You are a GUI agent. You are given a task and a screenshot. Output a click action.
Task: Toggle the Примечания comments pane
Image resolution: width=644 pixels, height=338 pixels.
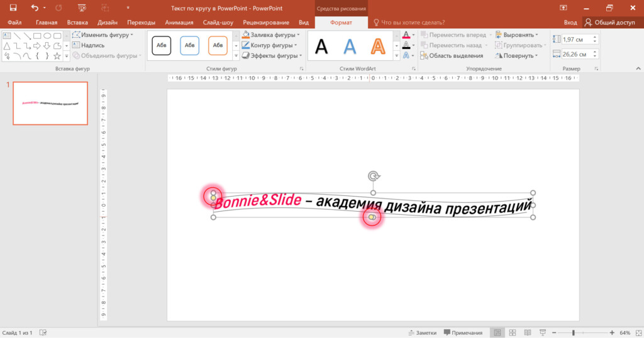coord(463,333)
